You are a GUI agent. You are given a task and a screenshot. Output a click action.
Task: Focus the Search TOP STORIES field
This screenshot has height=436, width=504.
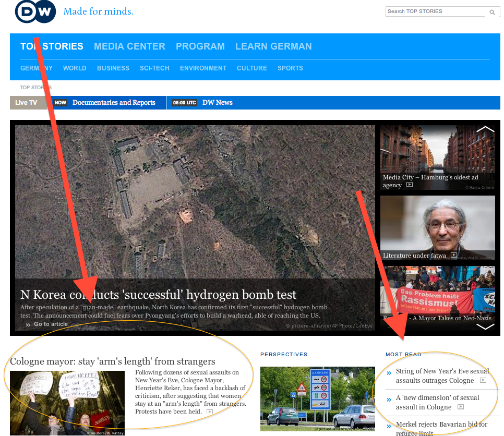pyautogui.click(x=436, y=11)
